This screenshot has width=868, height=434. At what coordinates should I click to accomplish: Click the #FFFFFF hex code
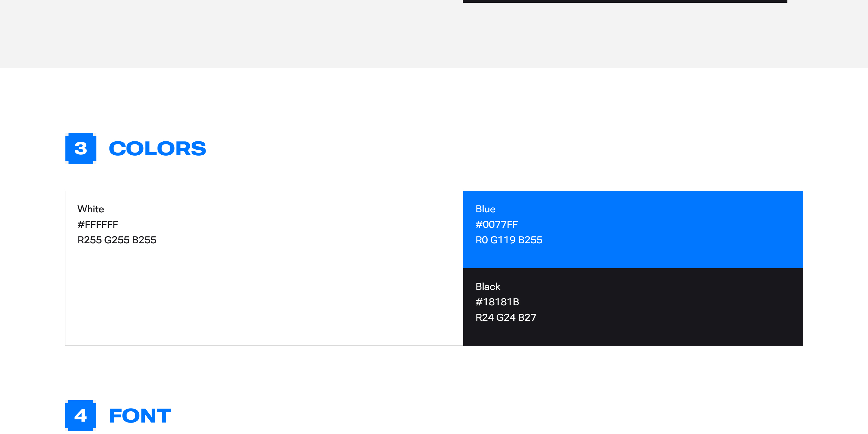[x=98, y=224]
